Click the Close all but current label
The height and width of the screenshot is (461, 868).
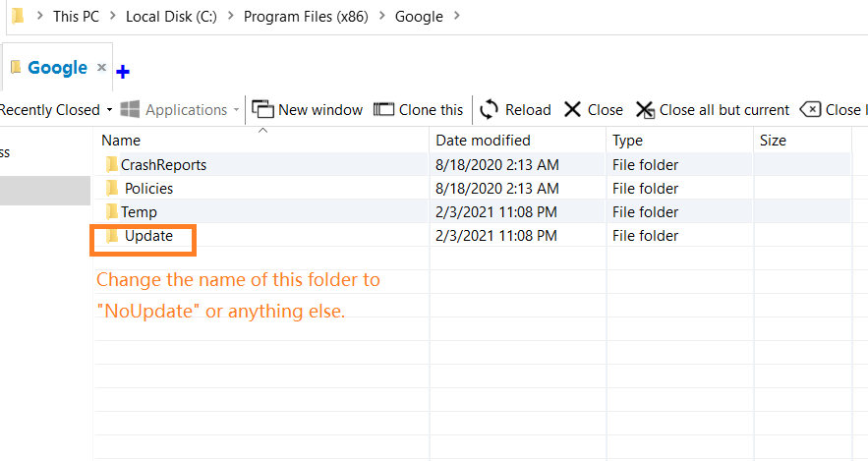(724, 109)
